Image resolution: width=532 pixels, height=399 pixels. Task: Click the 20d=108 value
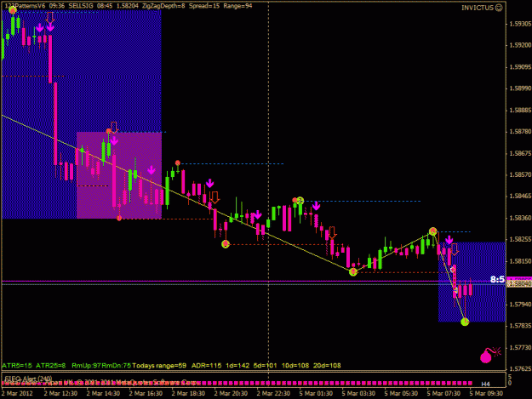click(327, 366)
